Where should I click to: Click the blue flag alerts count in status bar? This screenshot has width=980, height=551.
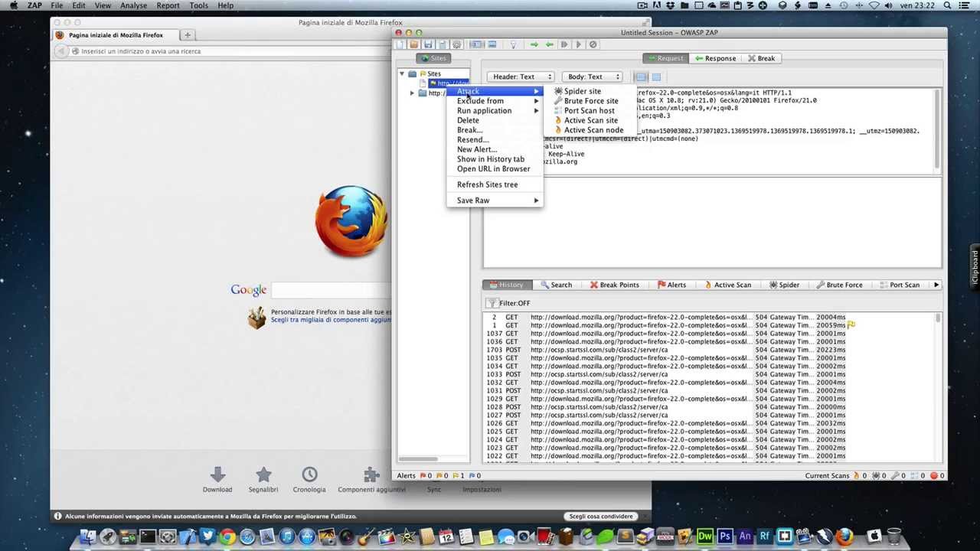pos(475,475)
